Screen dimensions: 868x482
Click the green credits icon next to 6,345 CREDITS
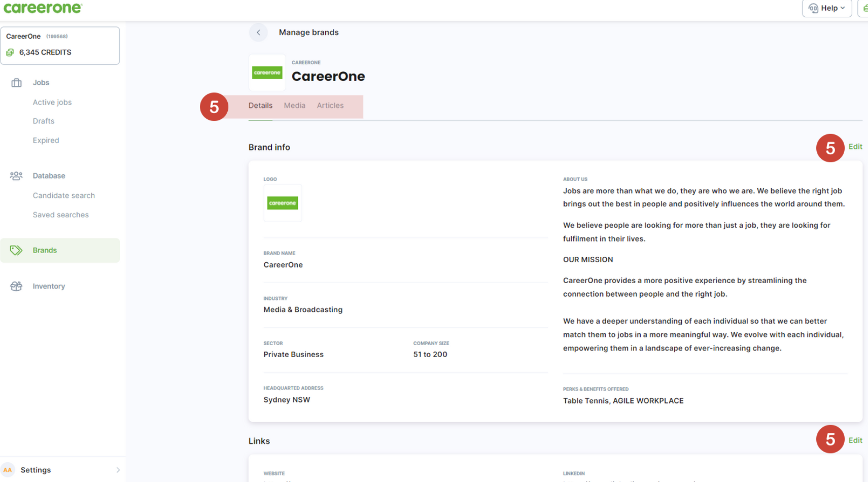point(10,52)
